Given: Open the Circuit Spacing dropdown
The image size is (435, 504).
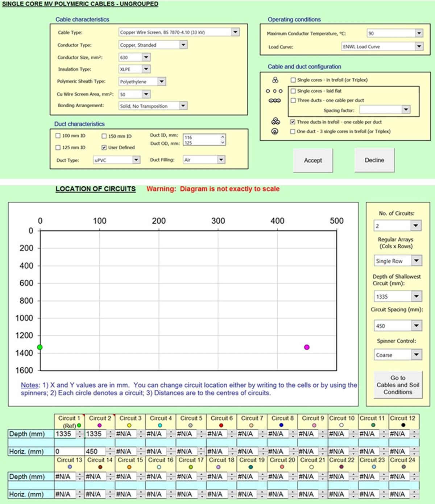Looking at the screenshot, I should point(417,326).
